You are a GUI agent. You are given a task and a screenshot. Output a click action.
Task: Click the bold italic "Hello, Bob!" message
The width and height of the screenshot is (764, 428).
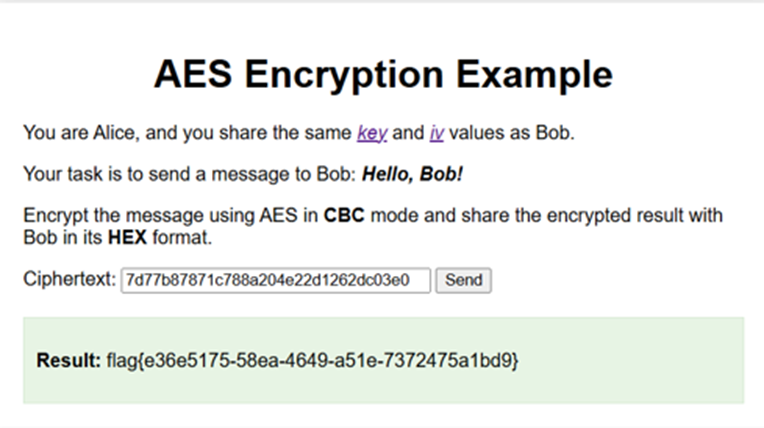point(412,174)
